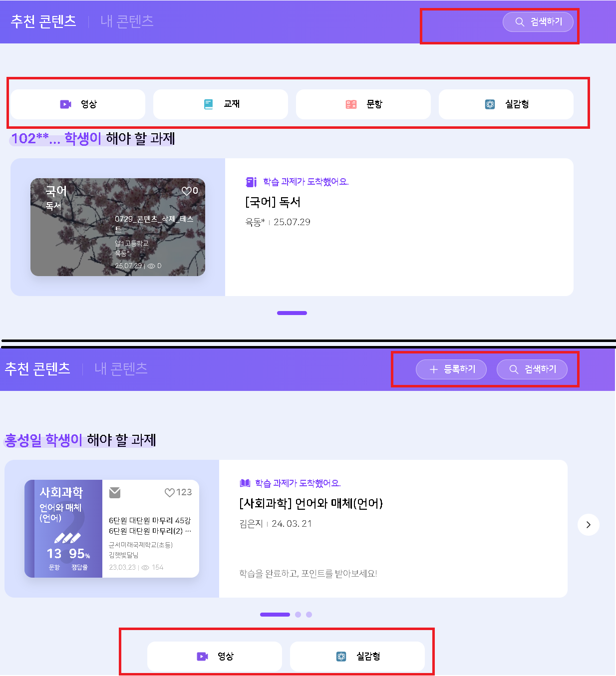Screen dimensions: 616x676
Task: Click the 검색하기 button in the lower header
Action: click(532, 369)
